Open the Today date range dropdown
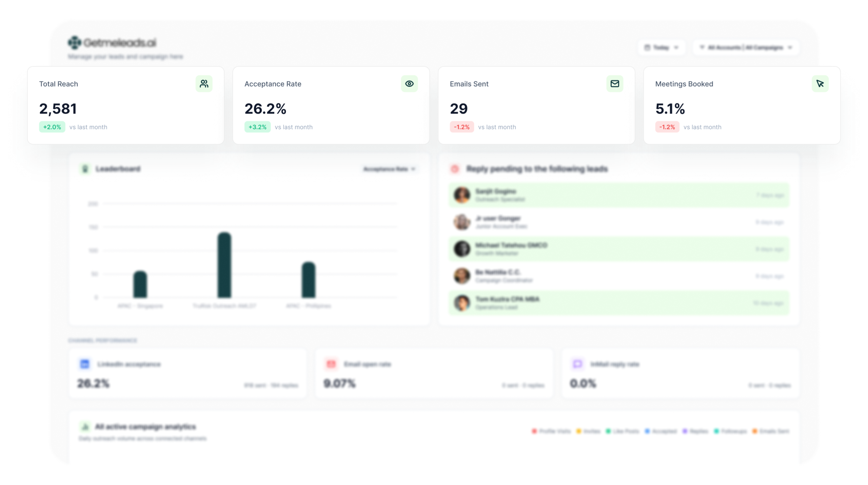 661,47
